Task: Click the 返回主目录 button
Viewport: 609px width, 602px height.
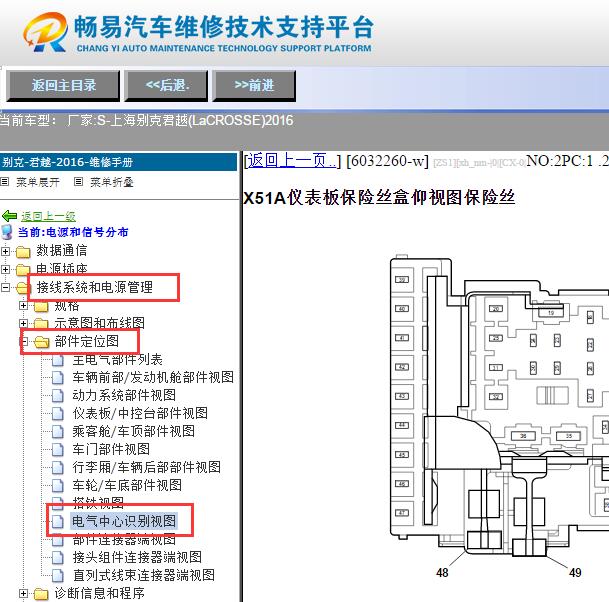Action: coord(63,85)
